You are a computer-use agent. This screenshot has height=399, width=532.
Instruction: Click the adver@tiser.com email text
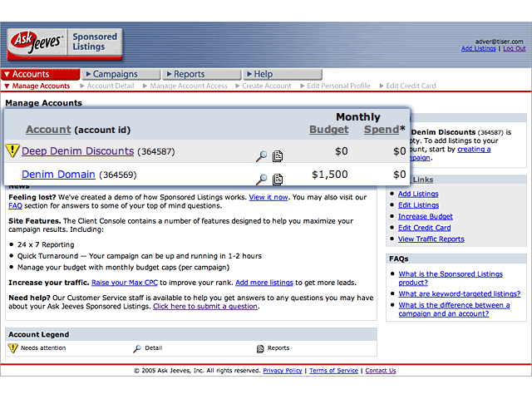pyautogui.click(x=499, y=42)
